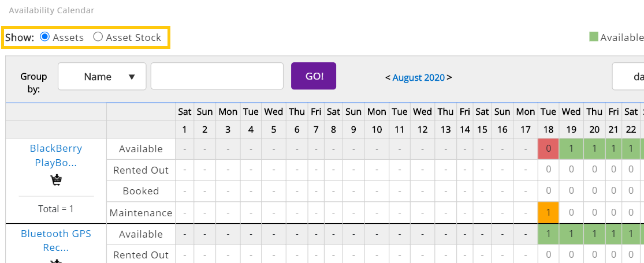Click BlackBerry green Available cell on Sat 22
This screenshot has height=263, width=644.
pyautogui.click(x=631, y=149)
